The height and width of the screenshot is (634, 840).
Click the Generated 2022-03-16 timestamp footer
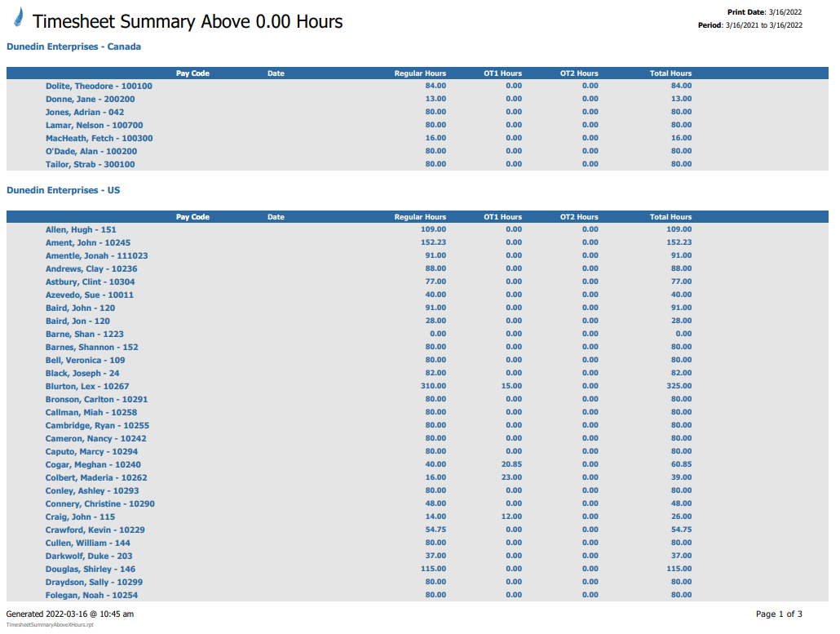coord(70,614)
